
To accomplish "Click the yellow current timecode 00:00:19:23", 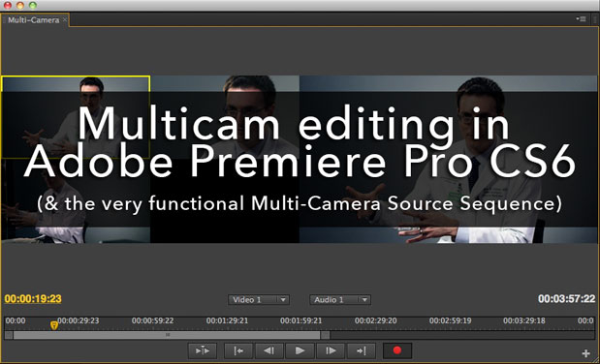I will tap(33, 298).
